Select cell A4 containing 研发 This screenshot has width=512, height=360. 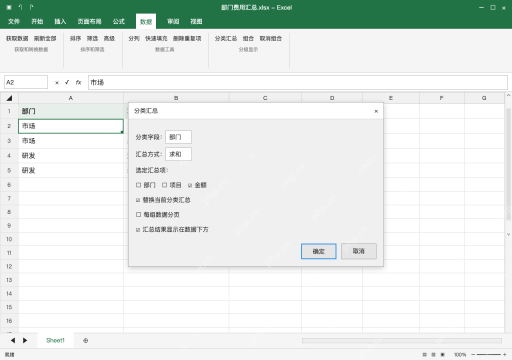(71, 156)
